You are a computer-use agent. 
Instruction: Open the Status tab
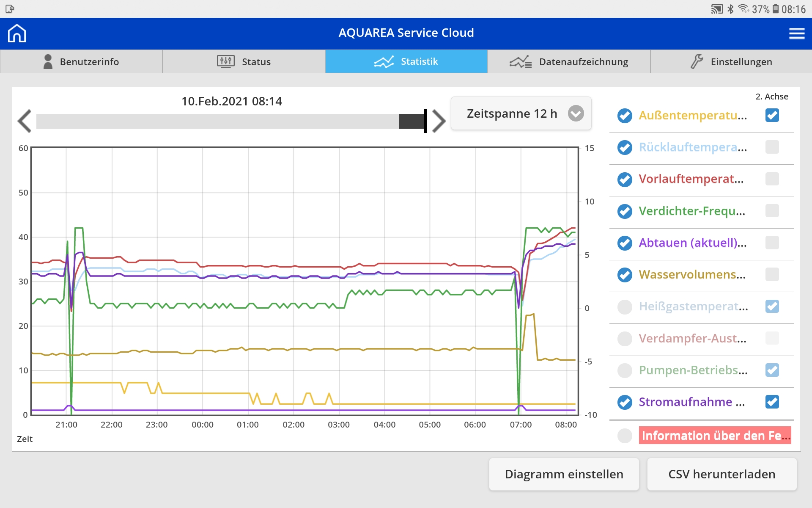pyautogui.click(x=244, y=61)
